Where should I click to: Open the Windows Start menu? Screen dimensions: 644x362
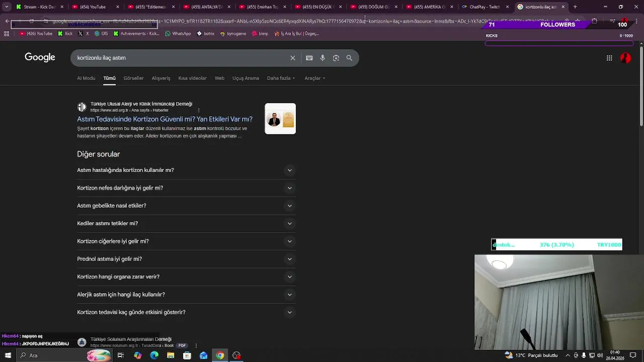click(x=8, y=355)
